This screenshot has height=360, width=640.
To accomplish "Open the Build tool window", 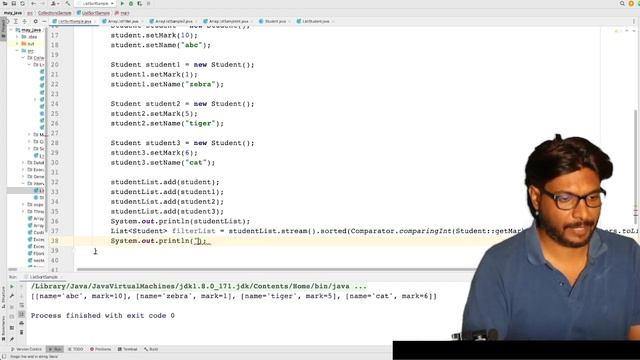I will click(x=151, y=349).
